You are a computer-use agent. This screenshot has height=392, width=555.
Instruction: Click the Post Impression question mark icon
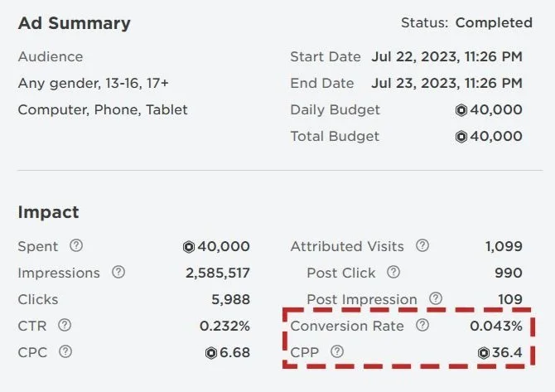pos(436,298)
